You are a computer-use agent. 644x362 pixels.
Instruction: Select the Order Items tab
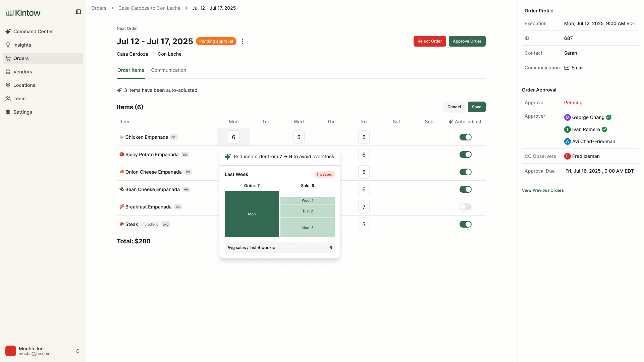pos(130,70)
